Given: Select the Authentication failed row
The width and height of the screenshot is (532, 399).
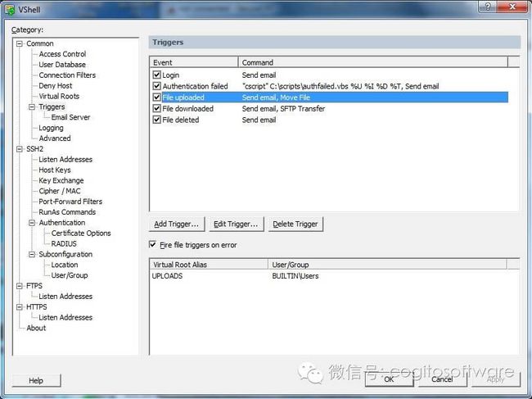Looking at the screenshot, I should click(x=329, y=86).
